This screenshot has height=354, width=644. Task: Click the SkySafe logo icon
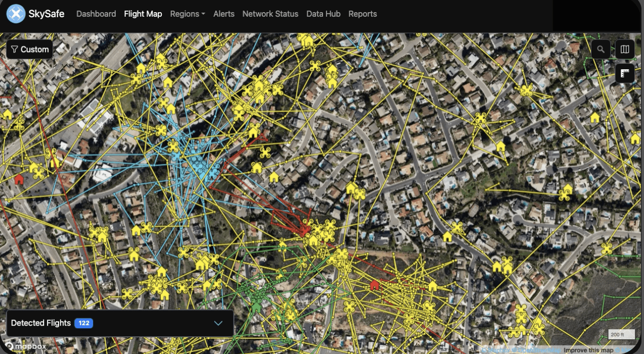pyautogui.click(x=16, y=14)
